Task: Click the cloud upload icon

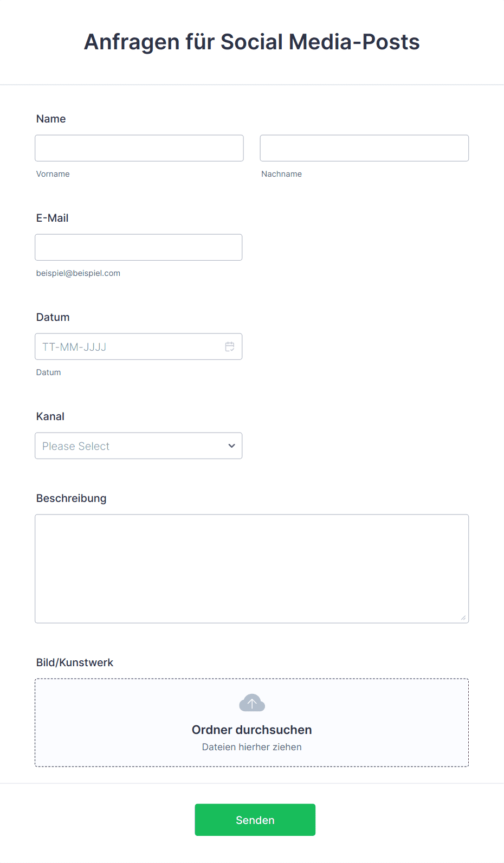Action: pyautogui.click(x=252, y=703)
